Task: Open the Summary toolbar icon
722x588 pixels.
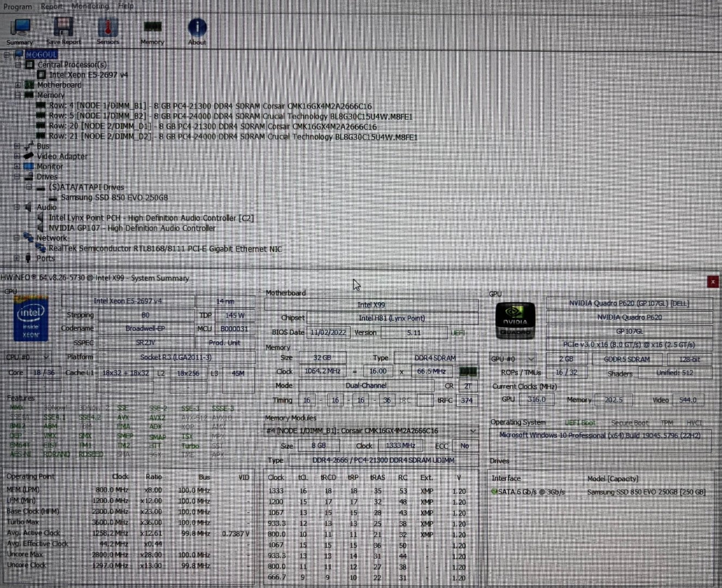Action: [21, 31]
